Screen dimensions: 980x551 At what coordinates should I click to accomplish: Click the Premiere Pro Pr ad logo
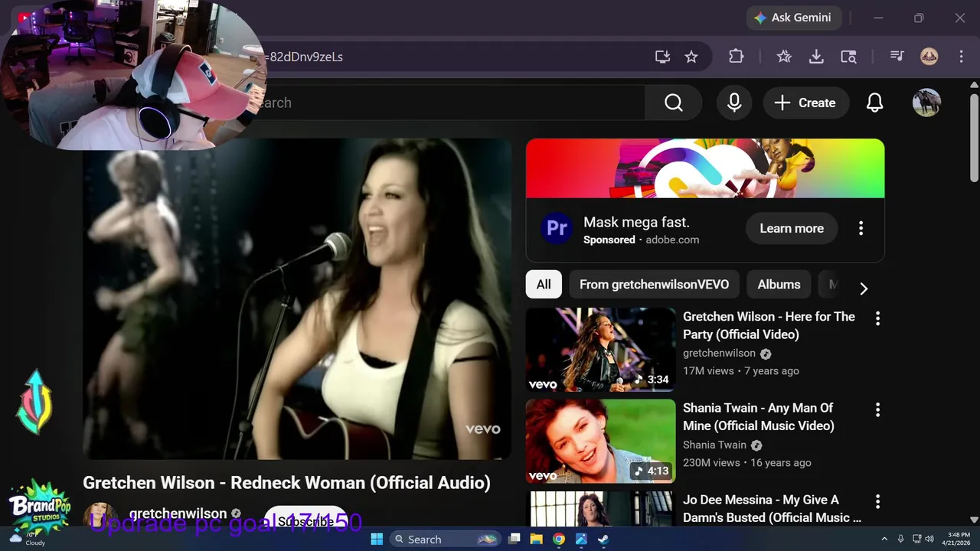[557, 228]
